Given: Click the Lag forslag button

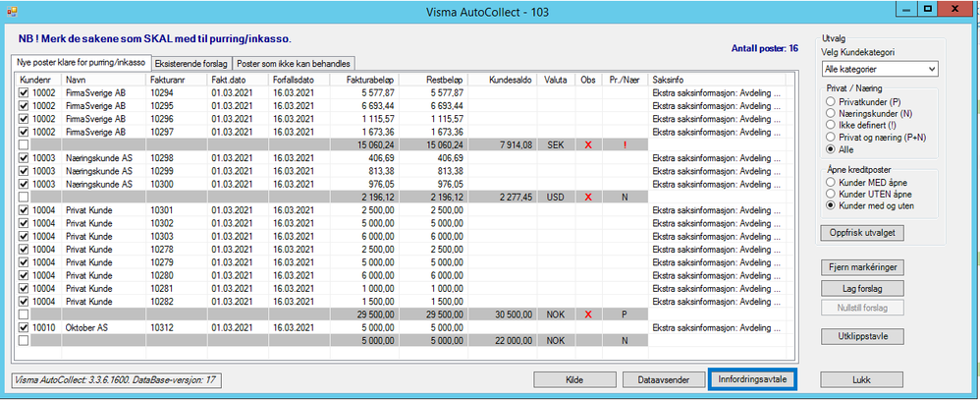Looking at the screenshot, I should pos(862,289).
